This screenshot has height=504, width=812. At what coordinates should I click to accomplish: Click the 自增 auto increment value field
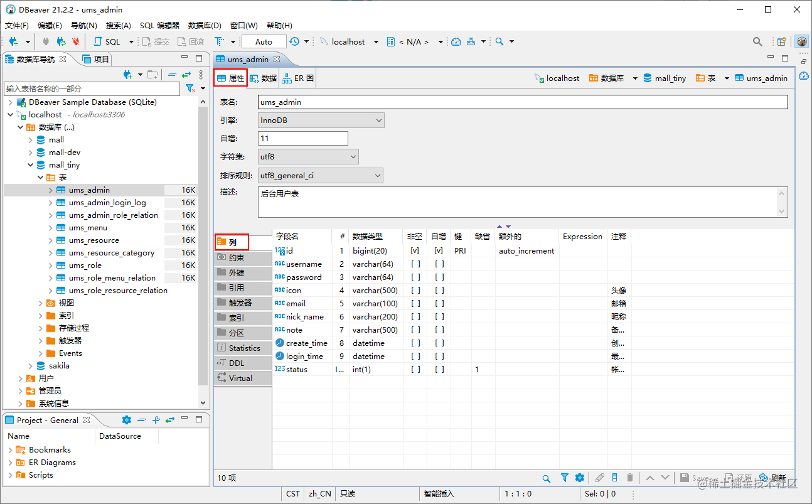[x=303, y=138]
